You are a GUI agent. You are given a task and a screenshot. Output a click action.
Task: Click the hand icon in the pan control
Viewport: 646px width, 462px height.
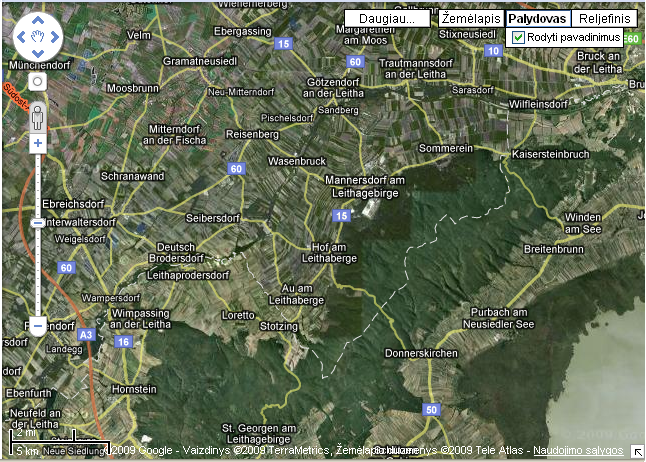click(38, 37)
